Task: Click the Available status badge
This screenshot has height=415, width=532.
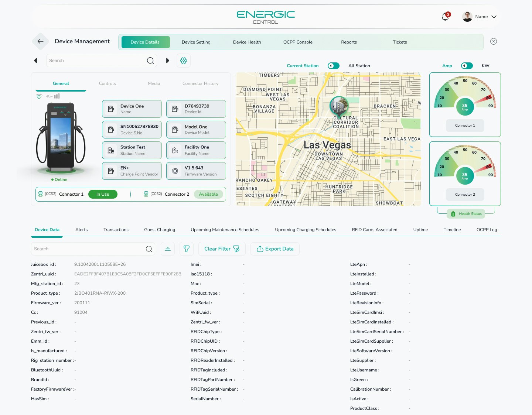Action: [208, 194]
